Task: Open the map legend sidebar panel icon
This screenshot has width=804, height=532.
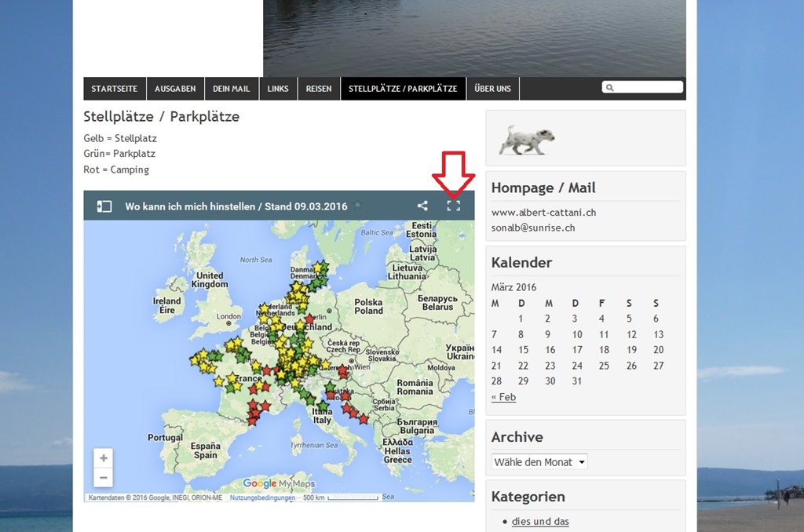Action: (104, 206)
